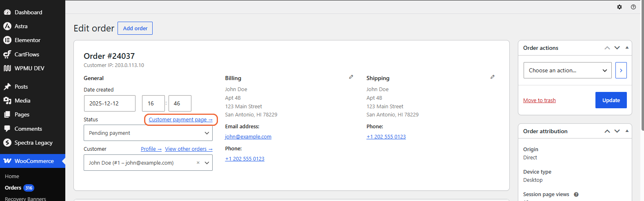
Task: Click the CartFlows icon in sidebar
Action: (7, 54)
